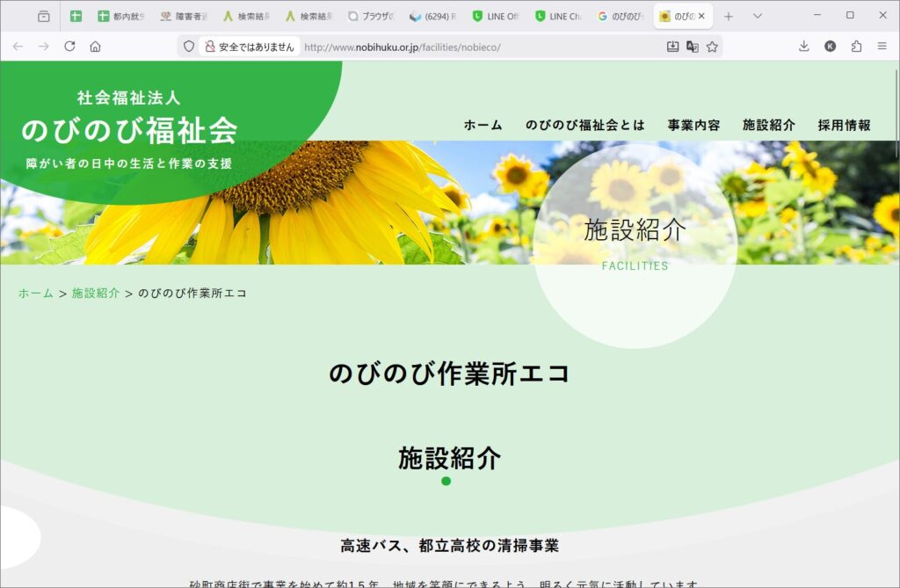900x588 pixels.
Task: Click the 施設紹介 breadcrumb link
Action: [96, 293]
